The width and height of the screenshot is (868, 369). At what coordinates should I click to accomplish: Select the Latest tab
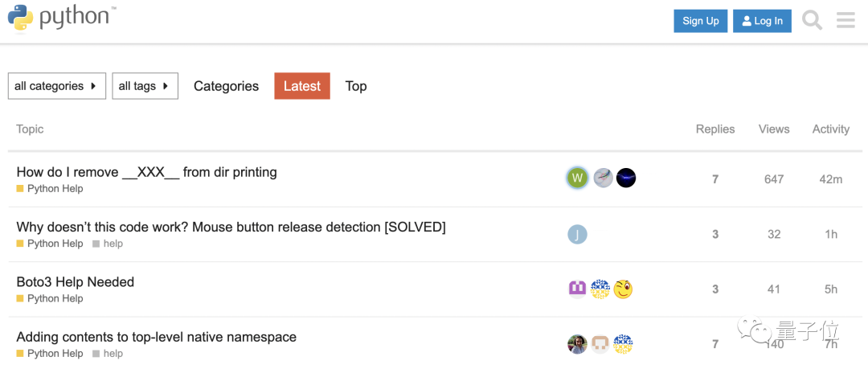click(302, 86)
